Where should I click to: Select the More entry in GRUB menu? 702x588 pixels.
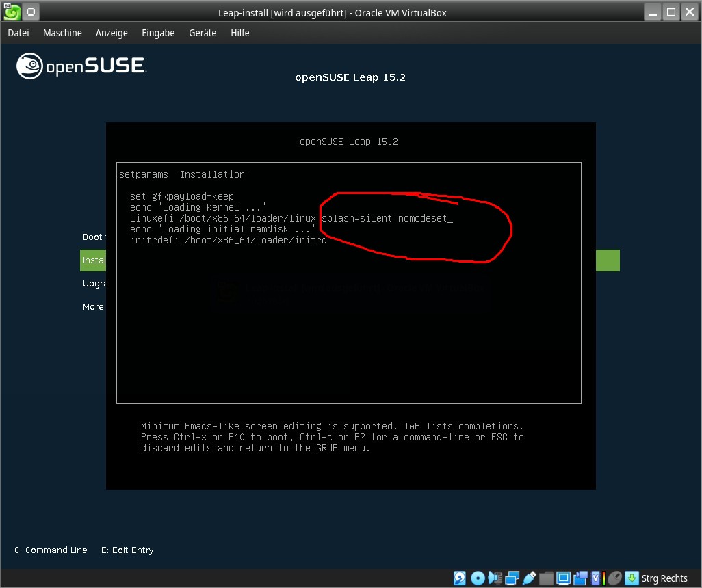click(x=93, y=306)
